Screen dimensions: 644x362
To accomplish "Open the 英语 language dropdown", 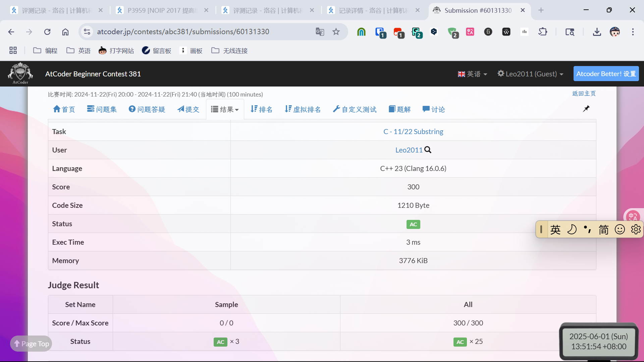I will point(472,74).
